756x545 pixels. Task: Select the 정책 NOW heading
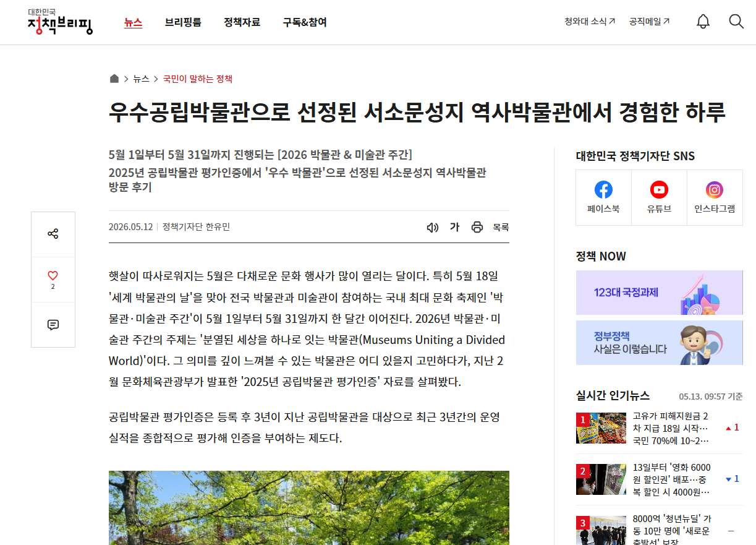click(x=601, y=256)
